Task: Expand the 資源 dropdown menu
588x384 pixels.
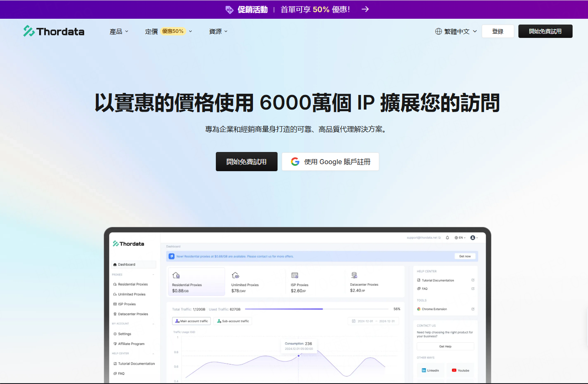Action: pos(218,32)
